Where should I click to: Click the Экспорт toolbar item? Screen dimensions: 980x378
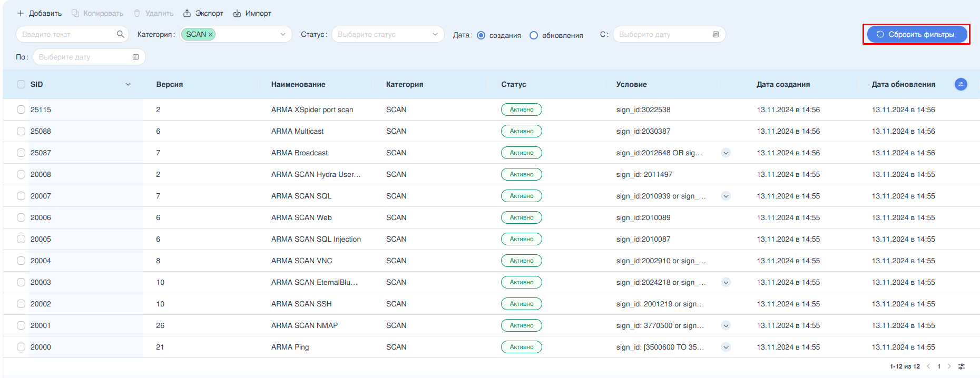point(203,13)
